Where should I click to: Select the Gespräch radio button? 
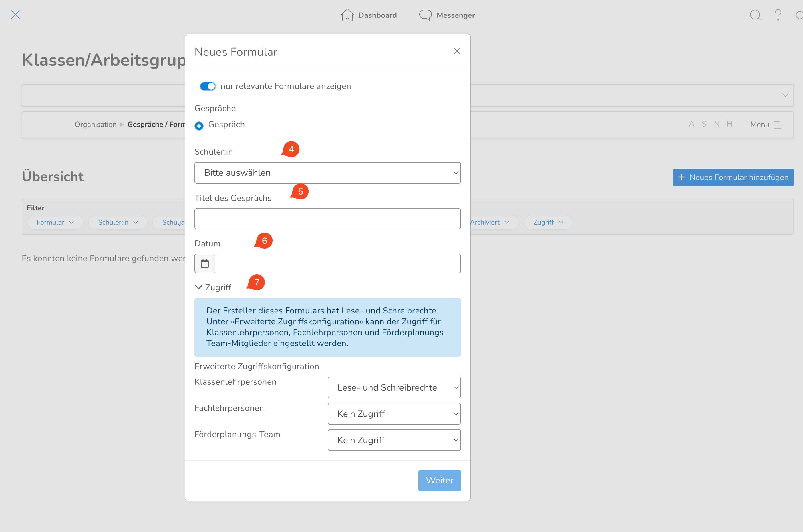199,126
